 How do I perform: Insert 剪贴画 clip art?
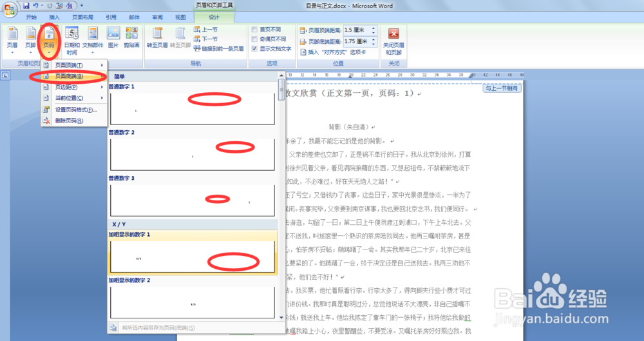(131, 38)
